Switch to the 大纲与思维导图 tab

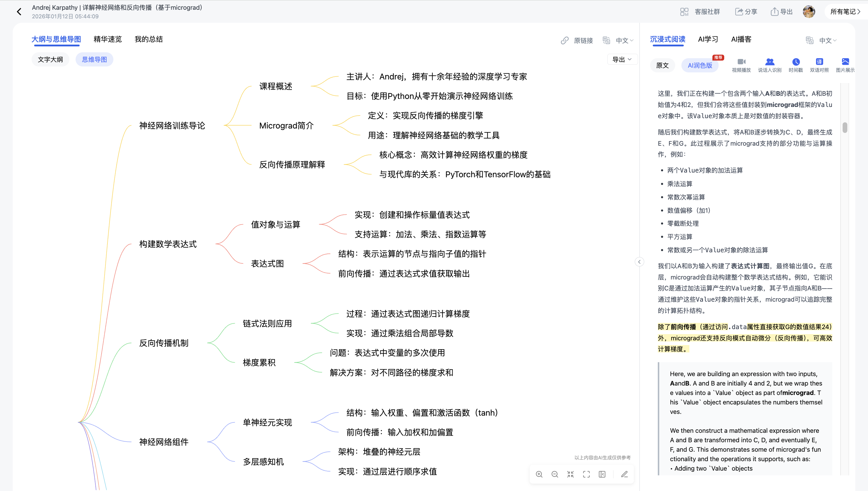tap(56, 39)
